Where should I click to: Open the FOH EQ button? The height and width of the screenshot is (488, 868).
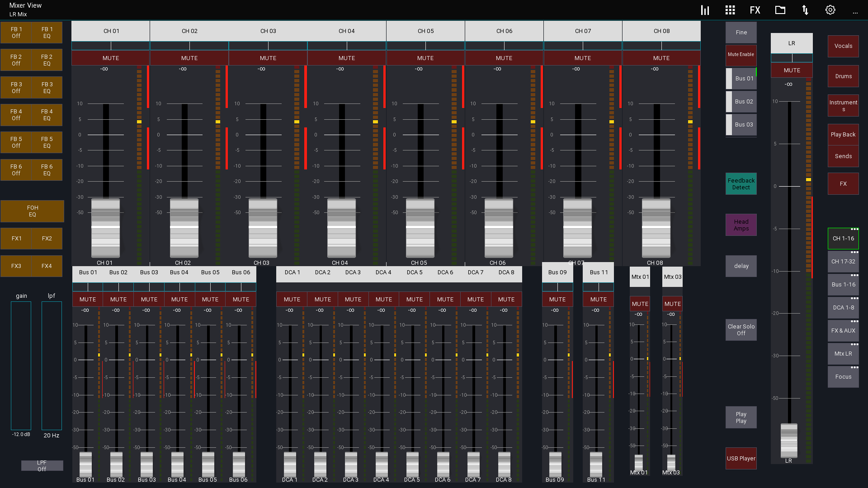point(32,211)
